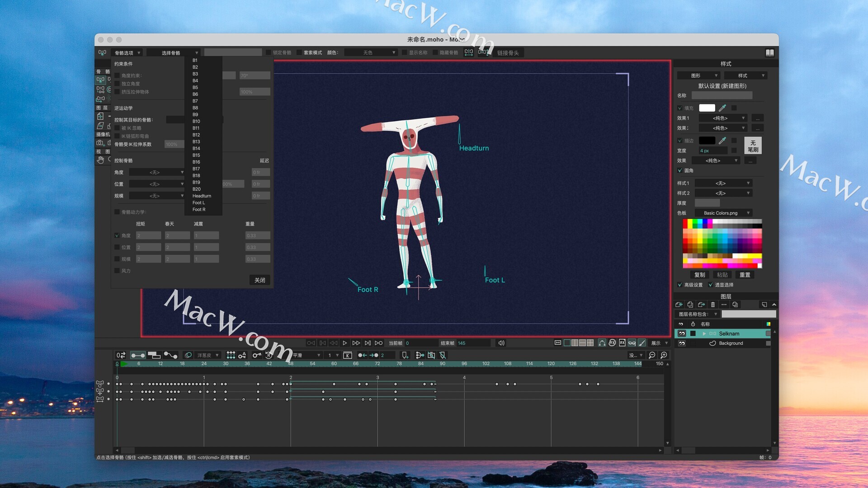Open the 平滑 interpolation dropdown
The width and height of the screenshot is (868, 488).
pos(307,355)
